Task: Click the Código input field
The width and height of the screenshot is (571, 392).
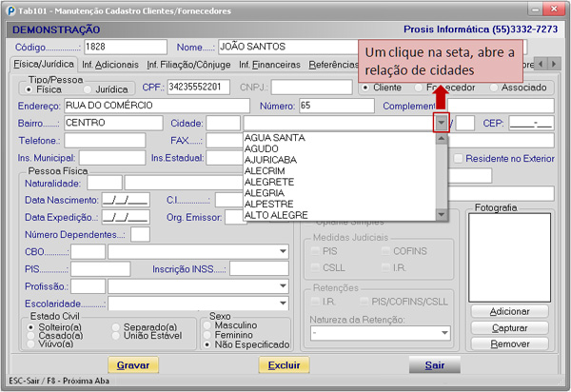Action: [x=126, y=47]
